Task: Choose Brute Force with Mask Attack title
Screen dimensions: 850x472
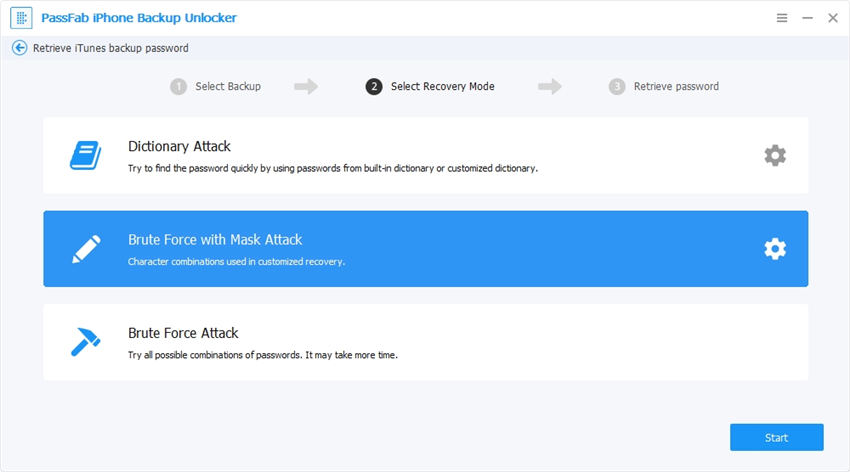Action: pos(215,240)
